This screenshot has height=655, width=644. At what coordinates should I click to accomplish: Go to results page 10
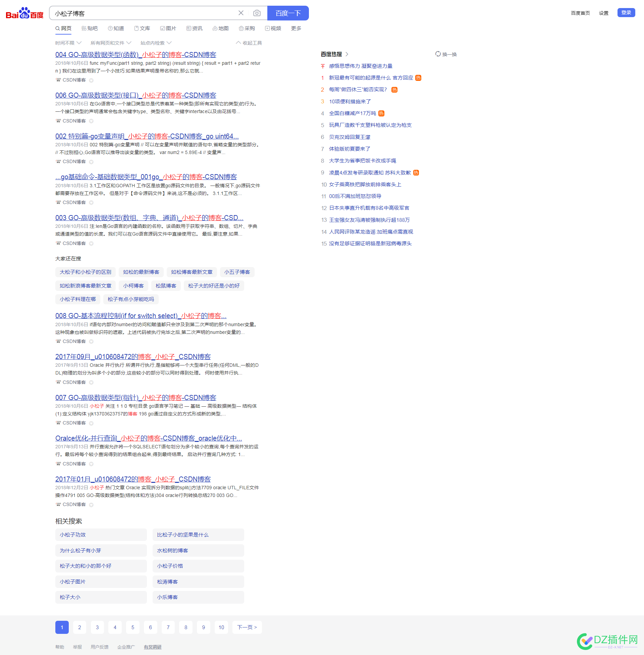pyautogui.click(x=221, y=627)
